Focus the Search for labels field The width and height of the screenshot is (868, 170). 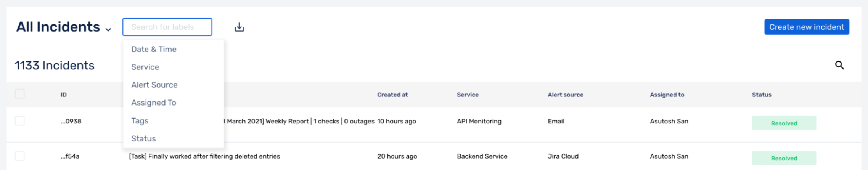click(167, 27)
